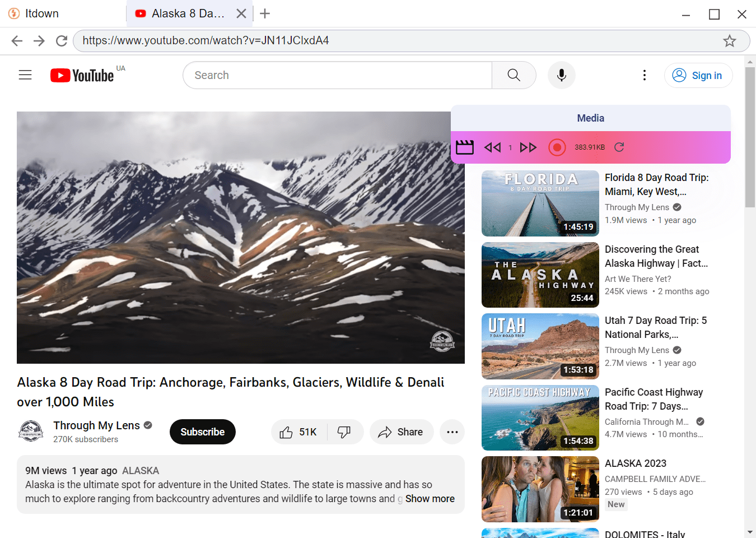Click the clapperboard media icon
Viewport: 756px width, 538px height.
tap(465, 147)
